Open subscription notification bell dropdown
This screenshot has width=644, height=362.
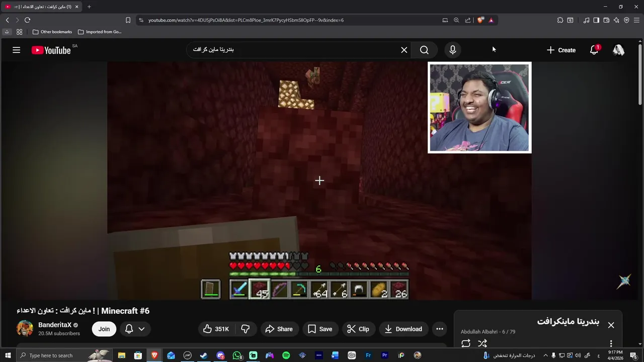134,329
